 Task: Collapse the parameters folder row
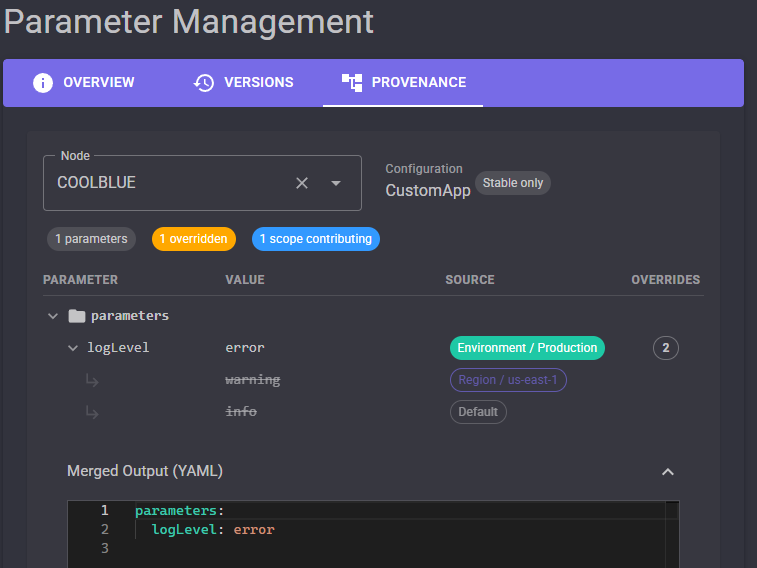53,316
